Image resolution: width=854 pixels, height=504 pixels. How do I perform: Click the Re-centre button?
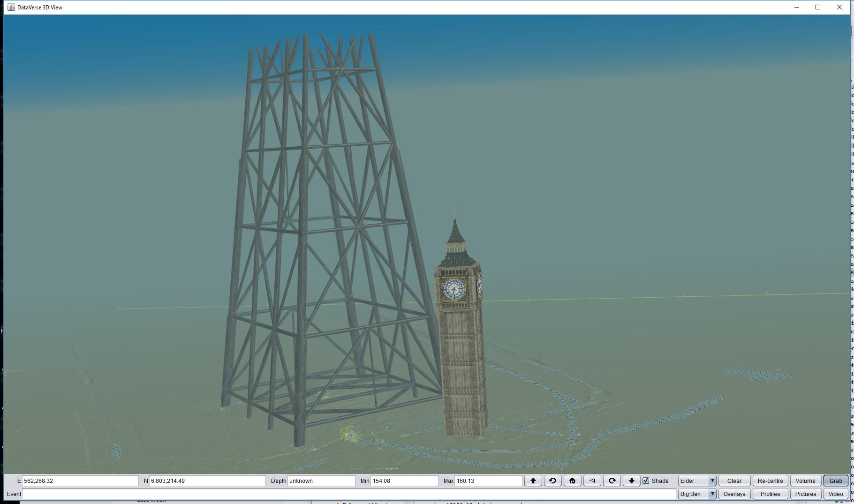(770, 481)
